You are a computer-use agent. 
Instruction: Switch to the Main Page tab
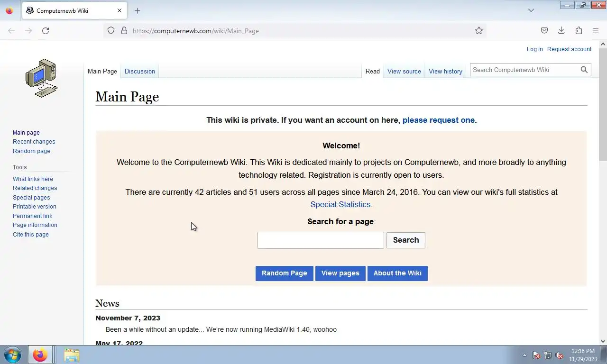pyautogui.click(x=102, y=71)
